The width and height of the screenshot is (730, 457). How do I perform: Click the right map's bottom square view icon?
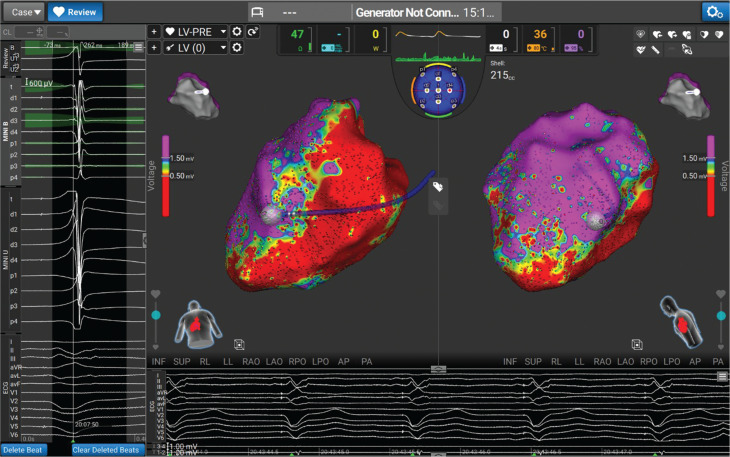637,344
